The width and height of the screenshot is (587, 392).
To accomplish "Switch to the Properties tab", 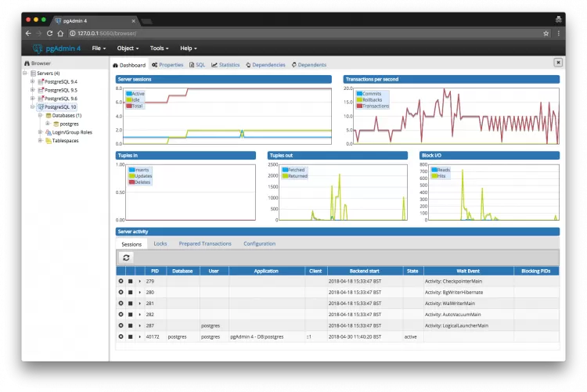I will tap(167, 65).
